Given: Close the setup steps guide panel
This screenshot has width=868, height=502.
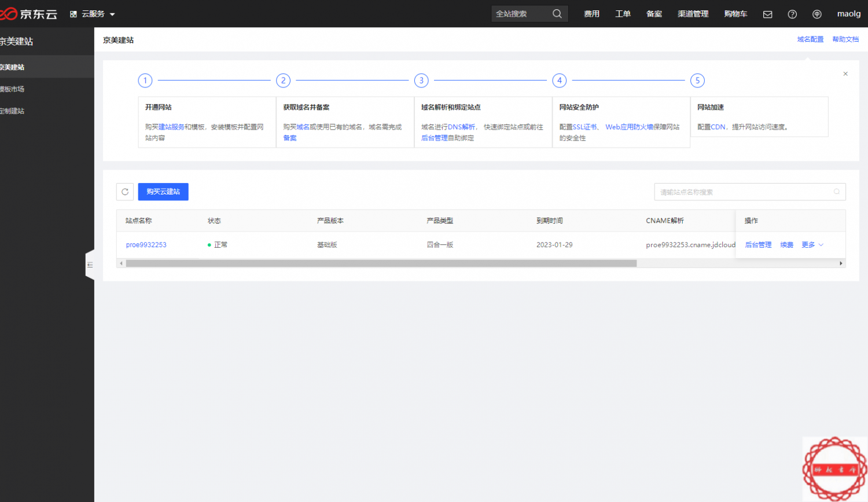Looking at the screenshot, I should click(x=845, y=74).
